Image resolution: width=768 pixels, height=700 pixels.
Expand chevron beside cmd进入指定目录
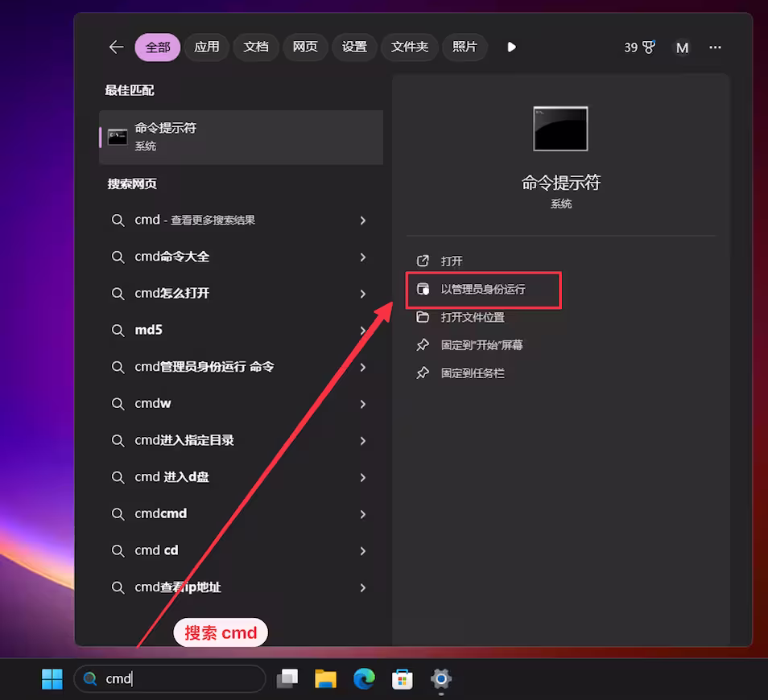[363, 441]
